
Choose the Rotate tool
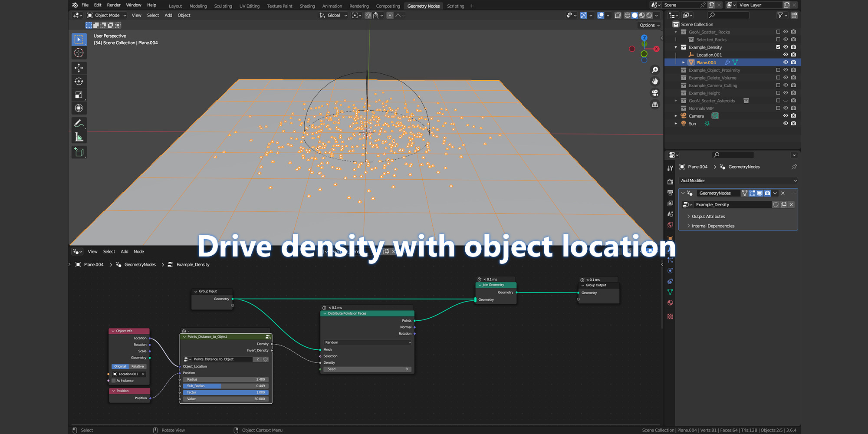[79, 81]
